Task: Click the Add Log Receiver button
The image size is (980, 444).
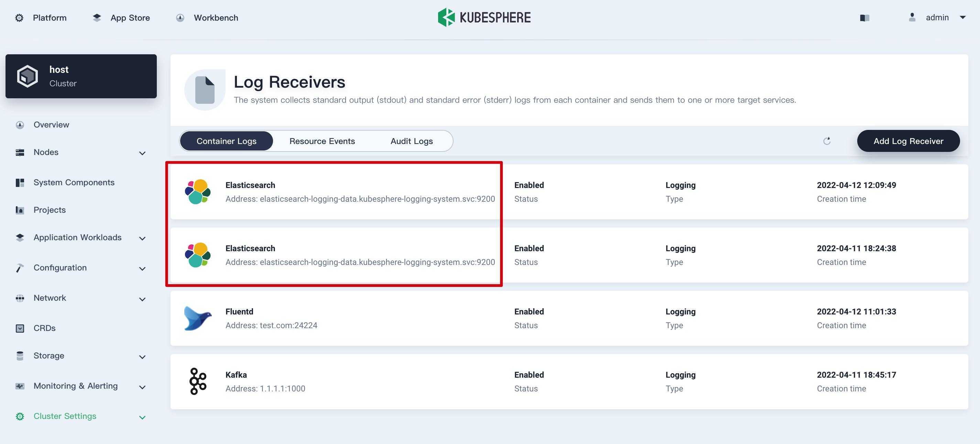Action: coord(908,141)
